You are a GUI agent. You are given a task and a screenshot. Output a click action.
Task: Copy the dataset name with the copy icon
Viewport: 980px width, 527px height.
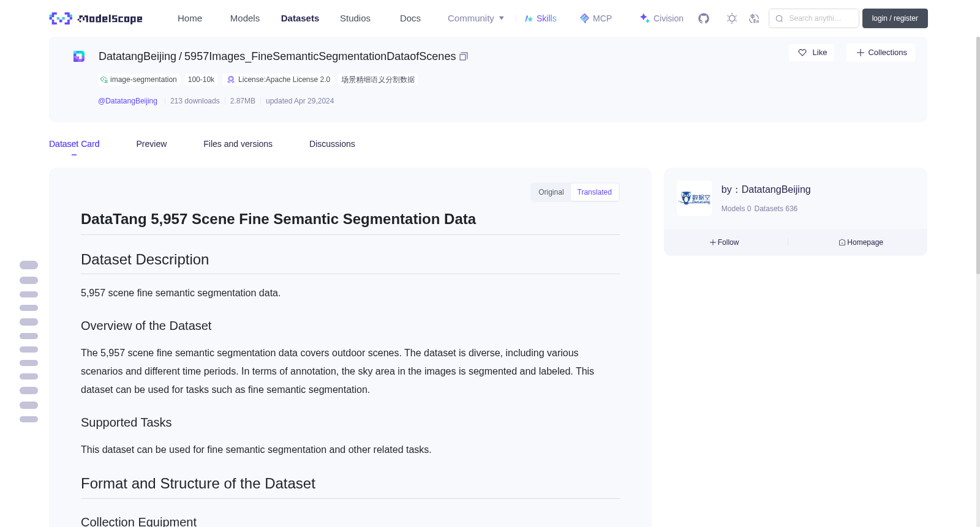click(x=464, y=56)
